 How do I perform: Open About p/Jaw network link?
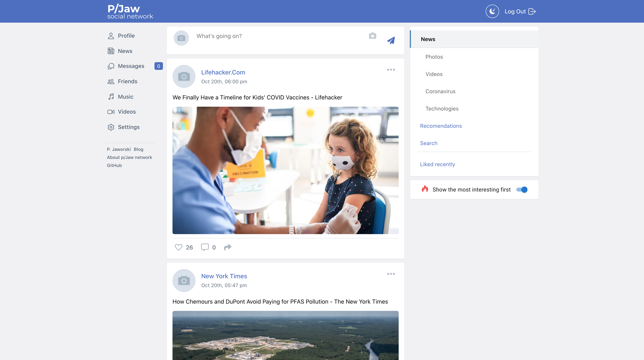130,157
